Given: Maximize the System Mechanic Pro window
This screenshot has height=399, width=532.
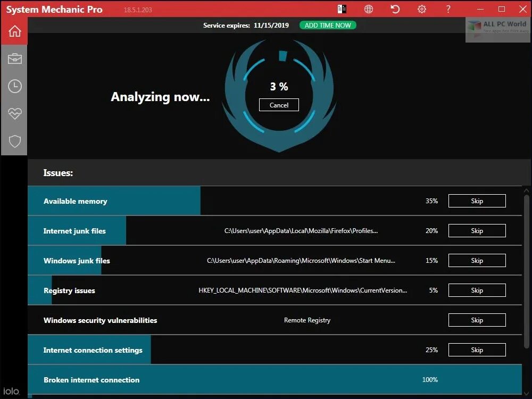Looking at the screenshot, I should (502, 9).
